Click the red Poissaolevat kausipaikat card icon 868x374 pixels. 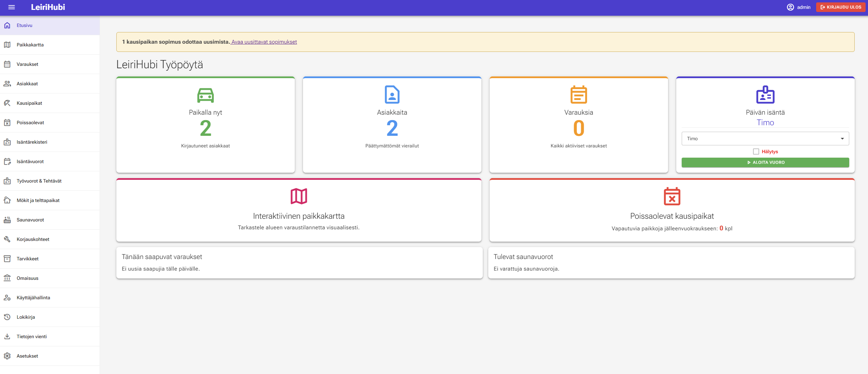672,196
